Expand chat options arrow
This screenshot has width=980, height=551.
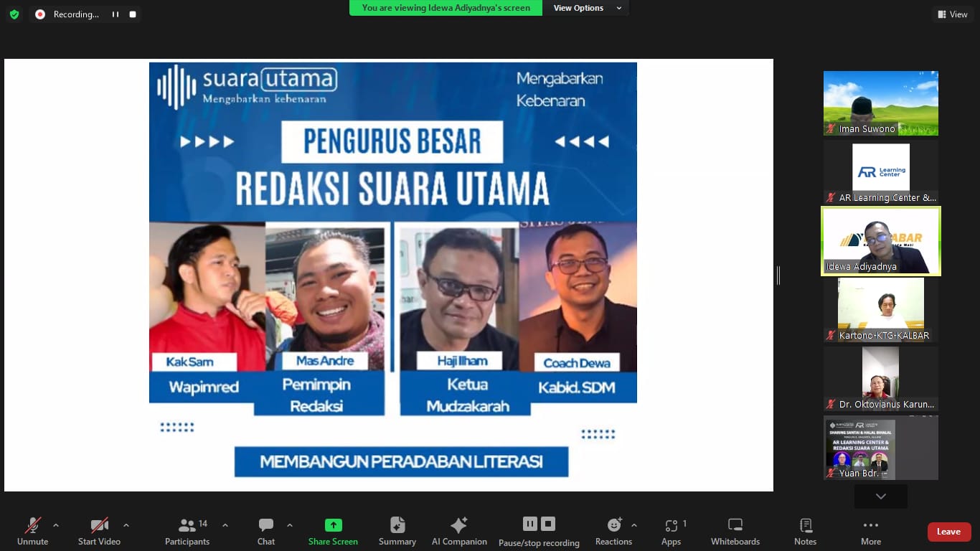click(290, 525)
